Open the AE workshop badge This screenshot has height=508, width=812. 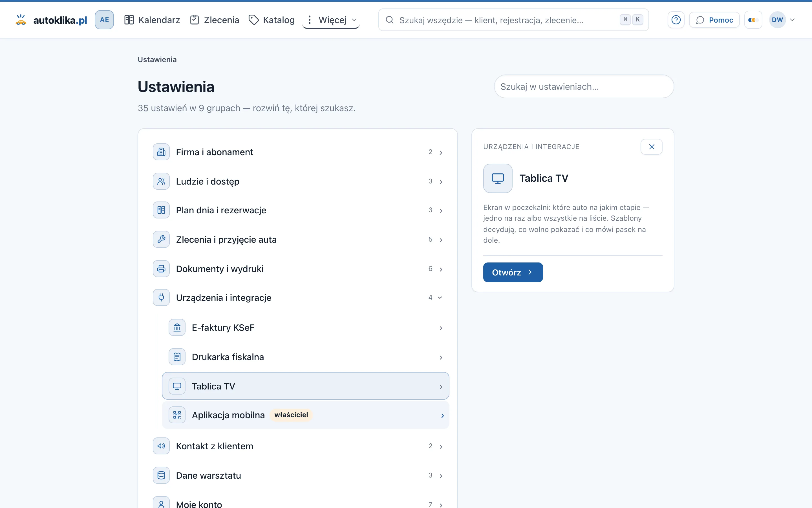pos(104,20)
